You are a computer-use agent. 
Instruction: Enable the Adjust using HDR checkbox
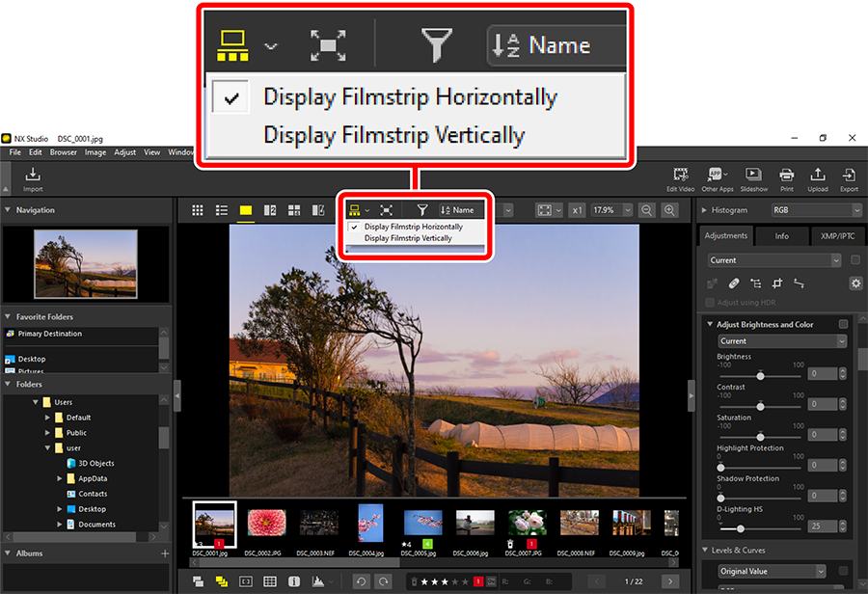(x=710, y=302)
